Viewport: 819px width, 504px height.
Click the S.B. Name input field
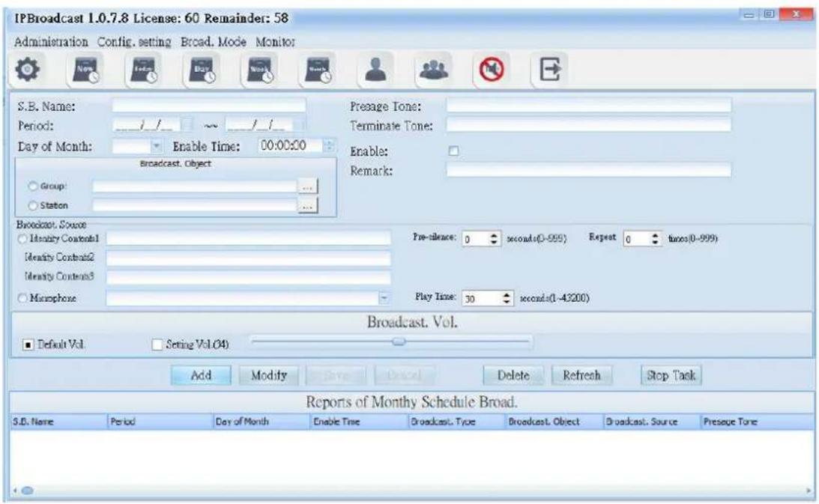click(208, 106)
